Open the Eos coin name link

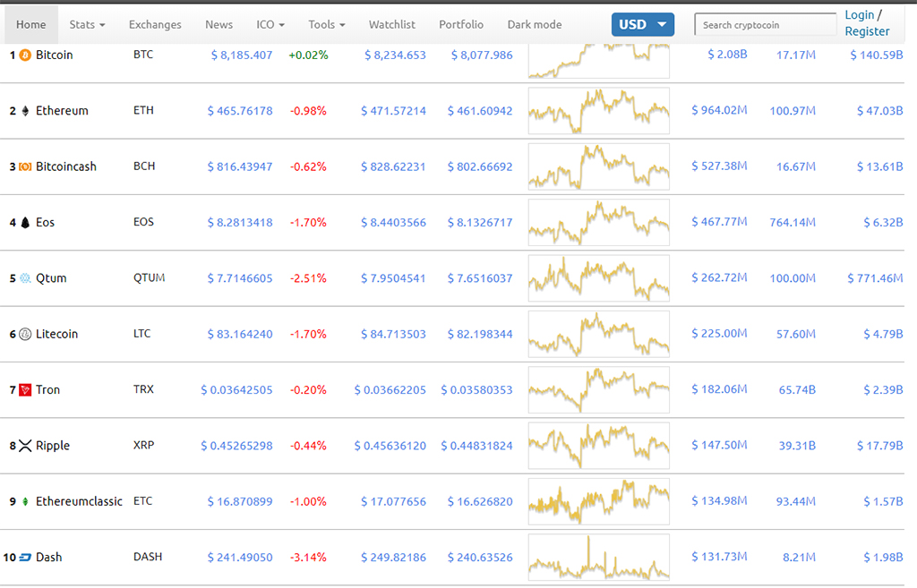(45, 222)
